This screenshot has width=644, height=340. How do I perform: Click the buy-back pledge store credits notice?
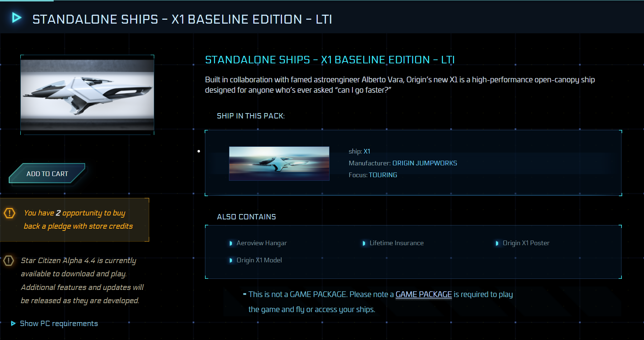(78, 220)
